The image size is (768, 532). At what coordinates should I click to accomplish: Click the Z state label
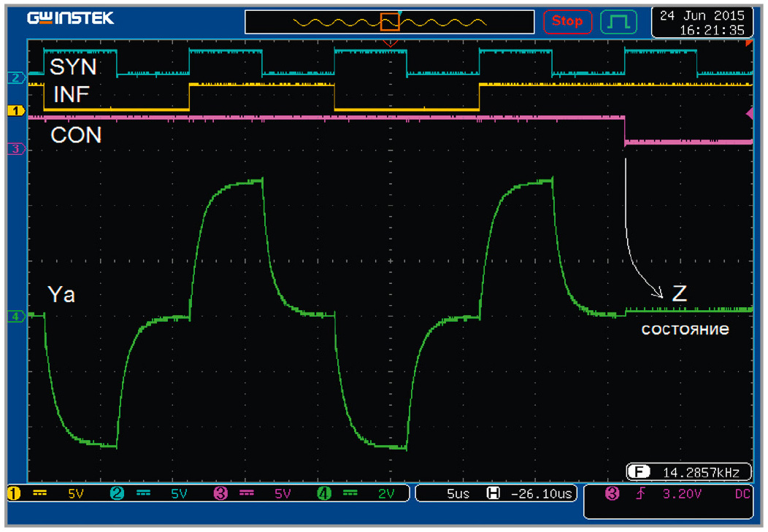[x=680, y=293]
